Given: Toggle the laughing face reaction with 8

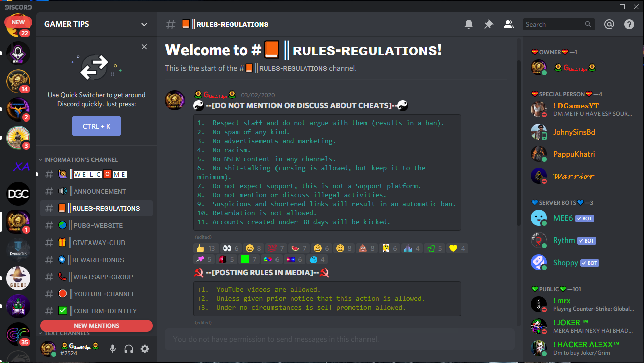Looking at the screenshot, I should point(253,248).
